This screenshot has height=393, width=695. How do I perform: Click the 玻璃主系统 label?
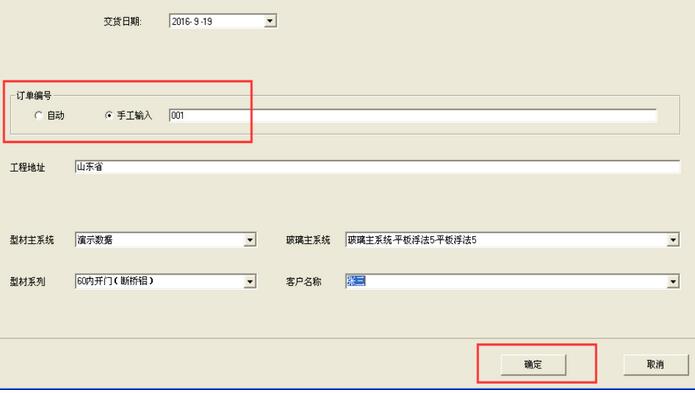(x=308, y=240)
